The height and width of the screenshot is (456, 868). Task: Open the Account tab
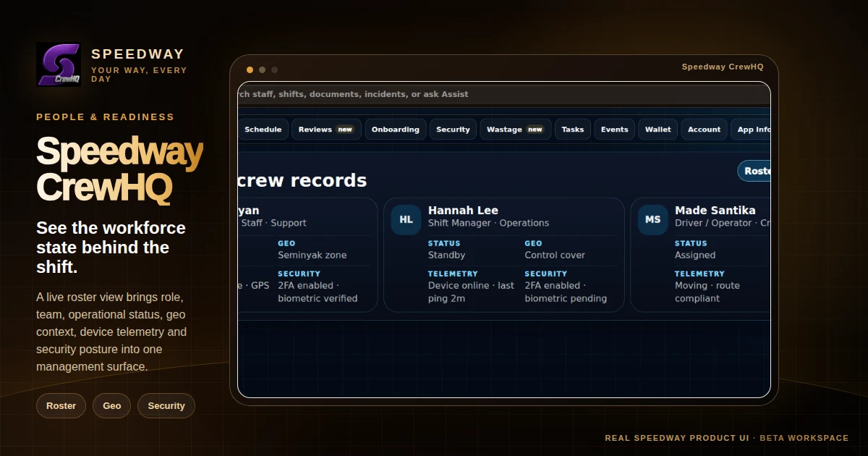click(x=704, y=130)
